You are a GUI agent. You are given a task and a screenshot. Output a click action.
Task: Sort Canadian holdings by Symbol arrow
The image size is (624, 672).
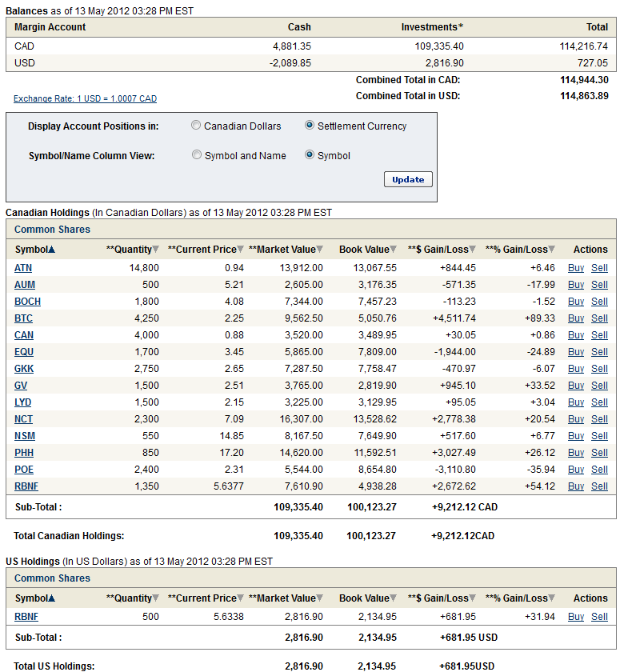click(x=52, y=250)
